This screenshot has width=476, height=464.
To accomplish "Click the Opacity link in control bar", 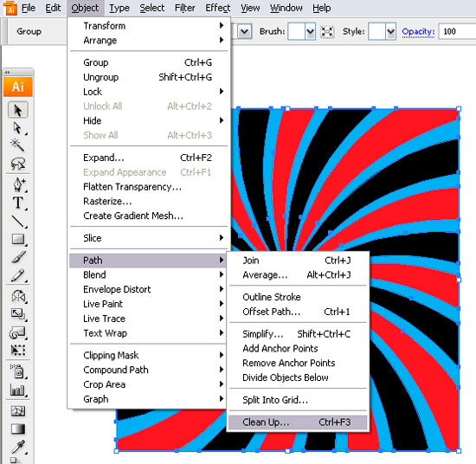I will [x=418, y=31].
